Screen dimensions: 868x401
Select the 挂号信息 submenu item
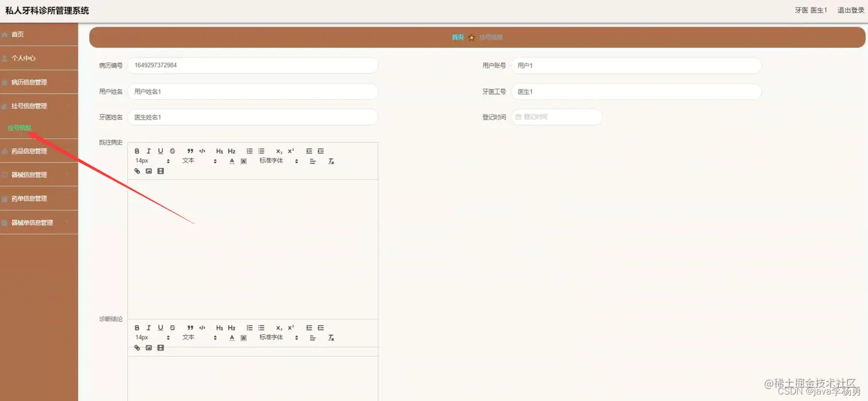pyautogui.click(x=20, y=128)
